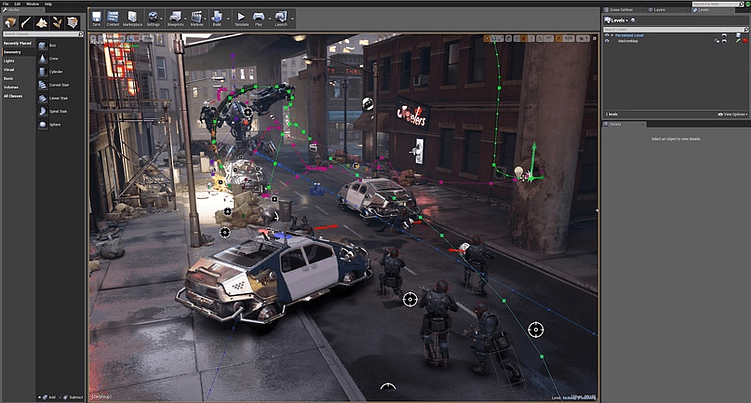The image size is (751, 403).
Task: Open the Window menu
Action: [32, 4]
